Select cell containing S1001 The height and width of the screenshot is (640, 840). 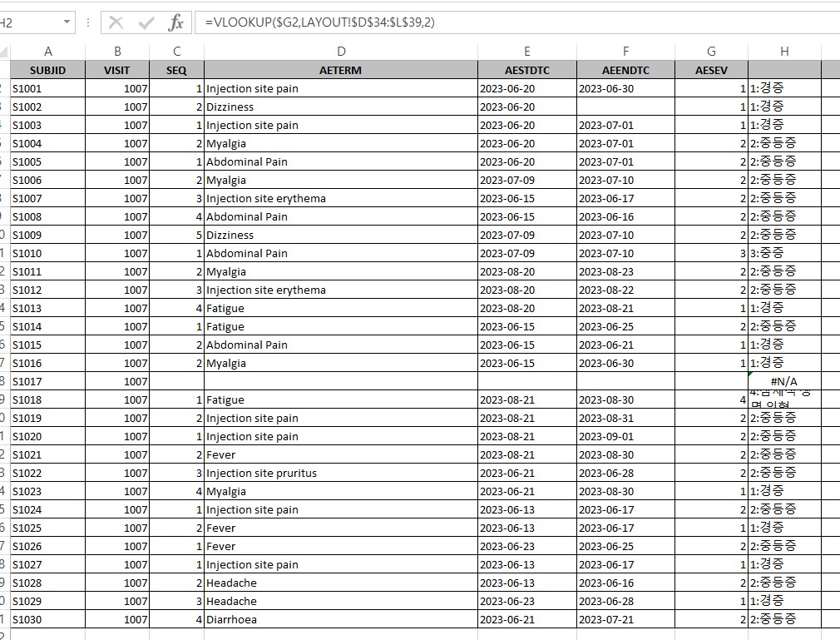click(47, 88)
